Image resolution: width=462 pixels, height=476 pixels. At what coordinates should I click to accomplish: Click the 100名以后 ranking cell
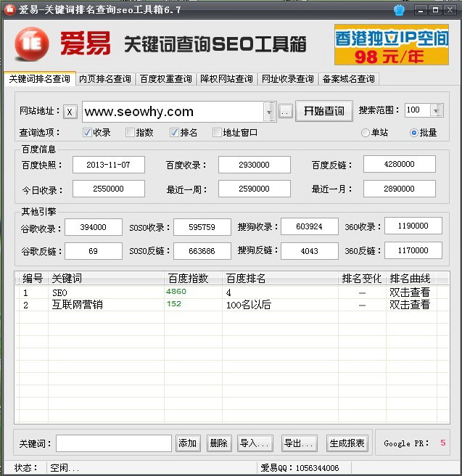pyautogui.click(x=249, y=305)
